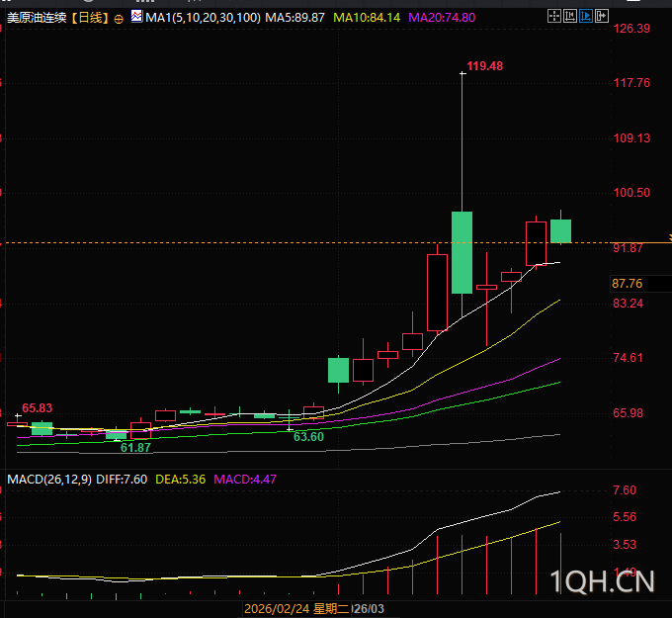Click the crosshair cursor icon in chart toolbar

[x=554, y=16]
